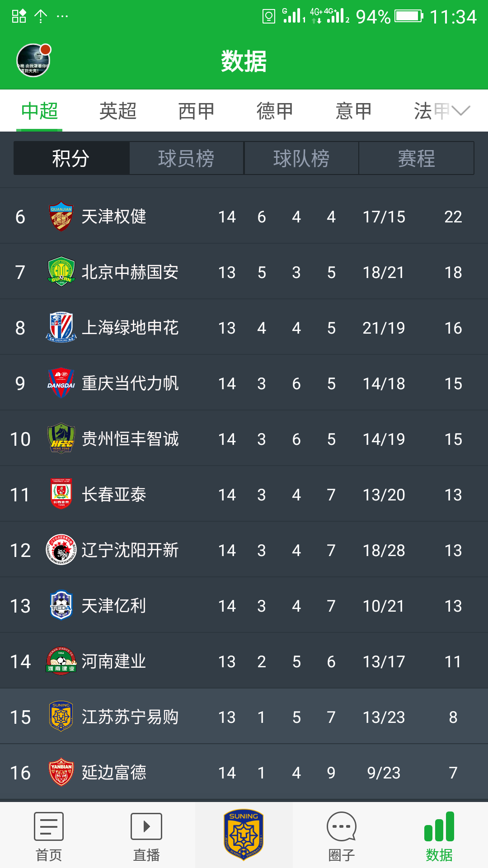Tap the 首页 home icon
Viewport: 488px width, 868px height.
(49, 826)
